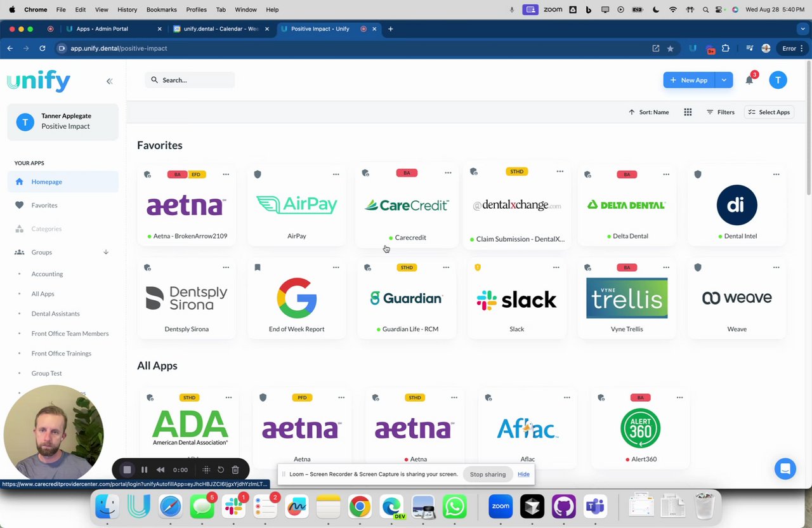Screen dimensions: 812x528
Task: Collapse the Groups section arrow
Action: point(106,252)
